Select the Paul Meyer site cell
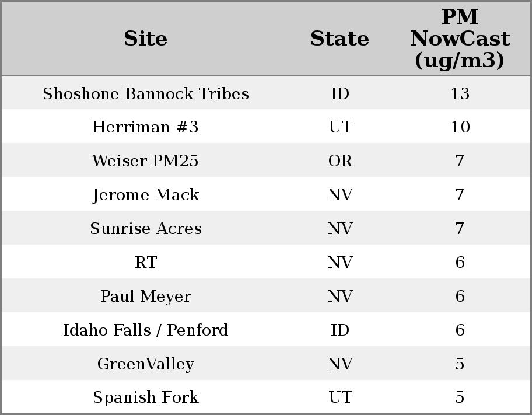 [x=146, y=297]
